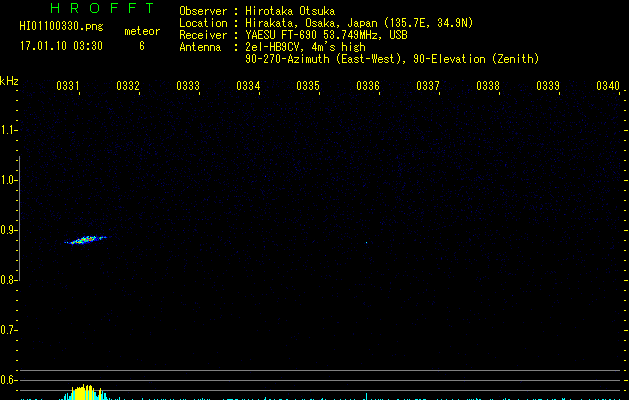This screenshot has height=400, width=629.
Task: Click time marker 0340
Action: click(x=608, y=86)
